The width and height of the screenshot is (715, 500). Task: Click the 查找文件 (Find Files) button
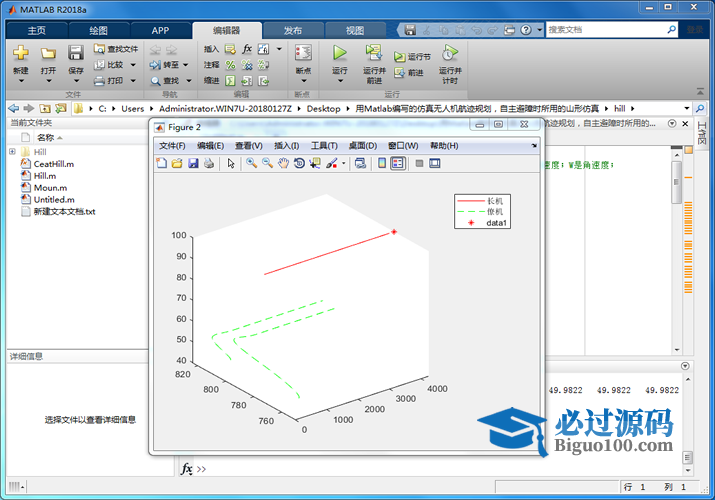[116, 48]
